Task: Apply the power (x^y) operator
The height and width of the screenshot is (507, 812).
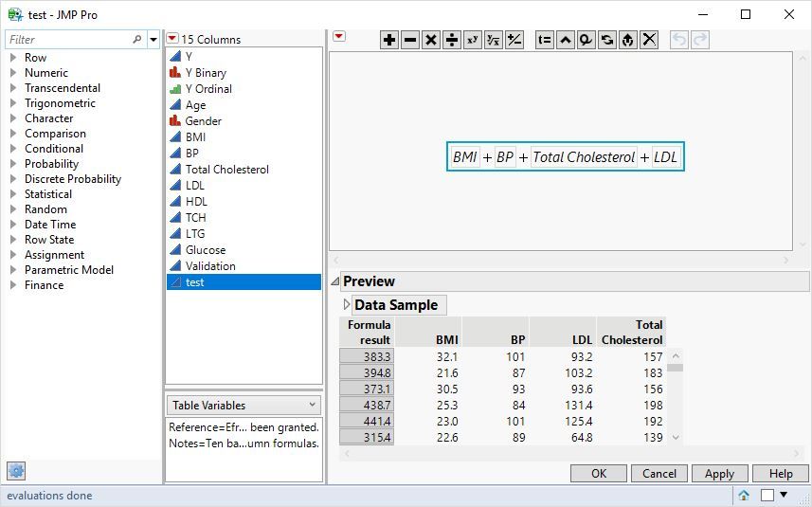Action: [472, 40]
